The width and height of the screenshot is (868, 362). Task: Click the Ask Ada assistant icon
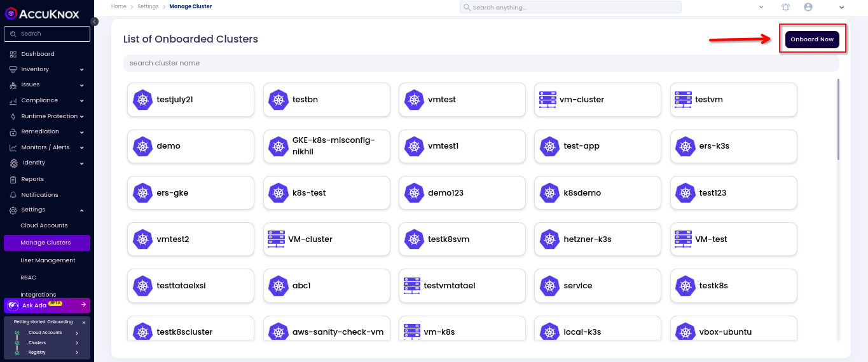pos(13,305)
